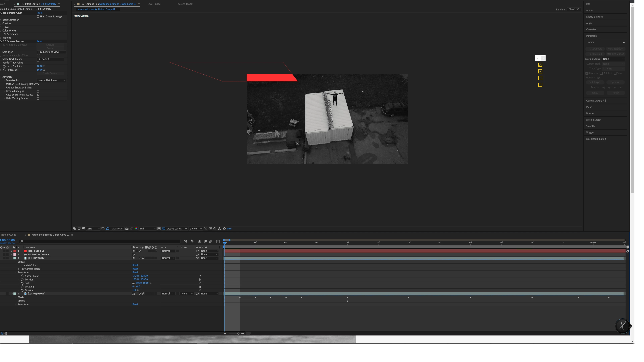Open the Solve Method dropdown
This screenshot has width=644, height=362.
[x=51, y=80]
